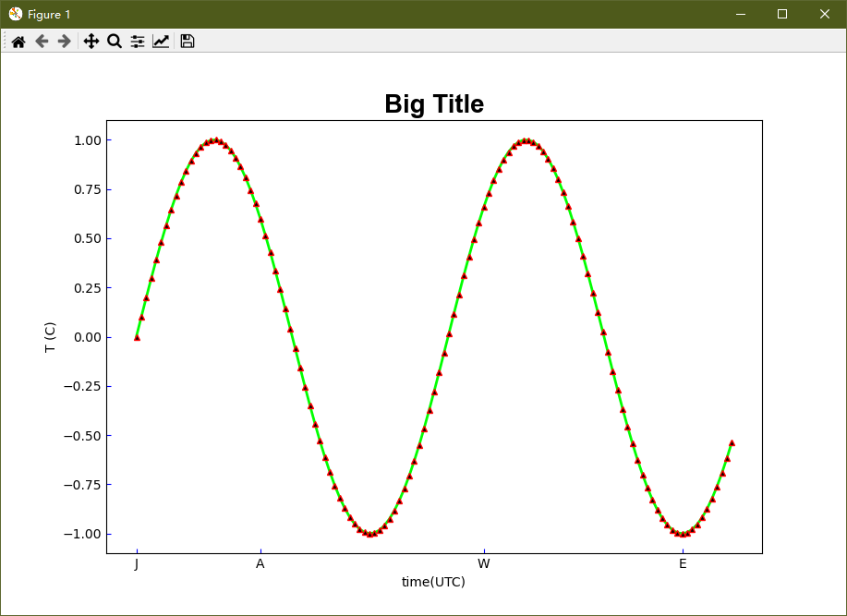Open the Edit axis and curve parameters tool
Screen dimensions: 847x616
(x=161, y=42)
